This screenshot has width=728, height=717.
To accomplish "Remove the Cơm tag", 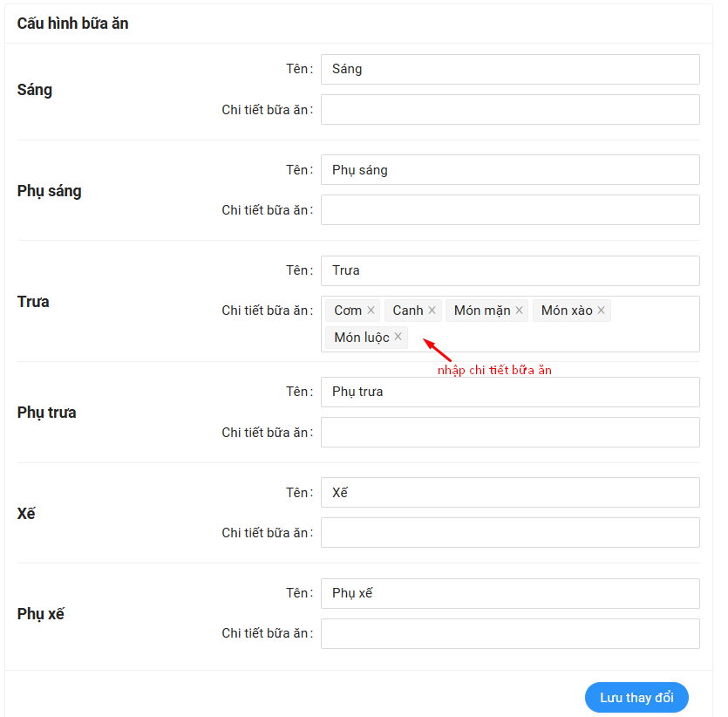I will 371,311.
